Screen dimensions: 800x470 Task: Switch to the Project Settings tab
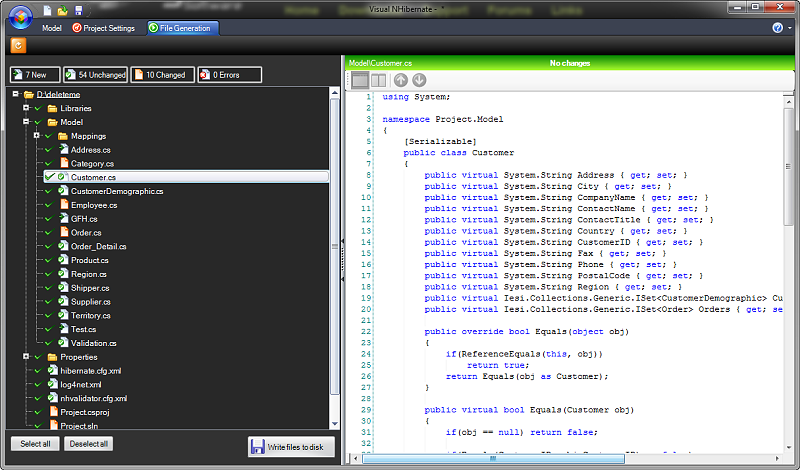pos(103,28)
